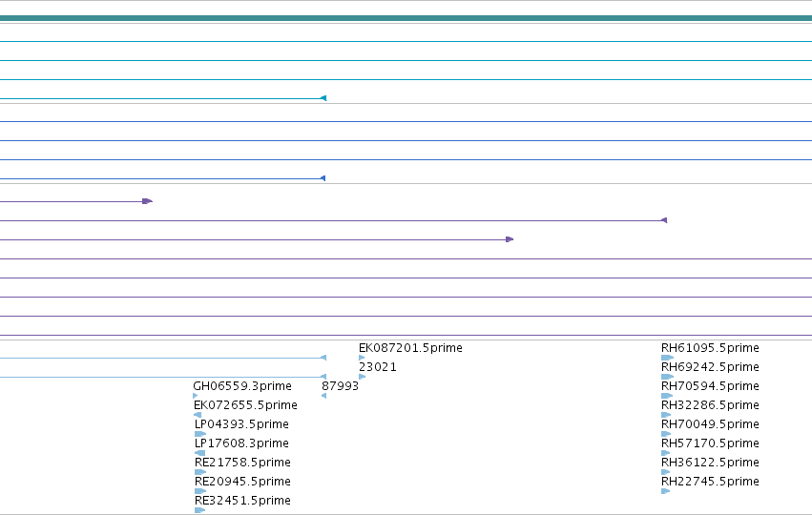The image size is (812, 515).
Task: Select the RH70049.5prime label
Action: 710,424
